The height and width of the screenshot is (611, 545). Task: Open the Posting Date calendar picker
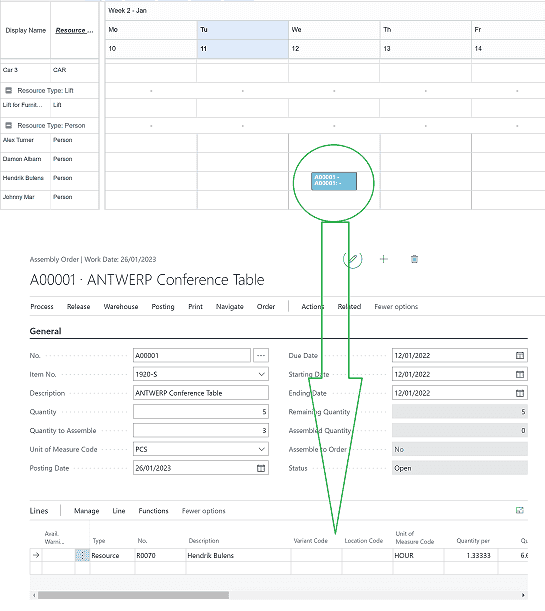261,468
